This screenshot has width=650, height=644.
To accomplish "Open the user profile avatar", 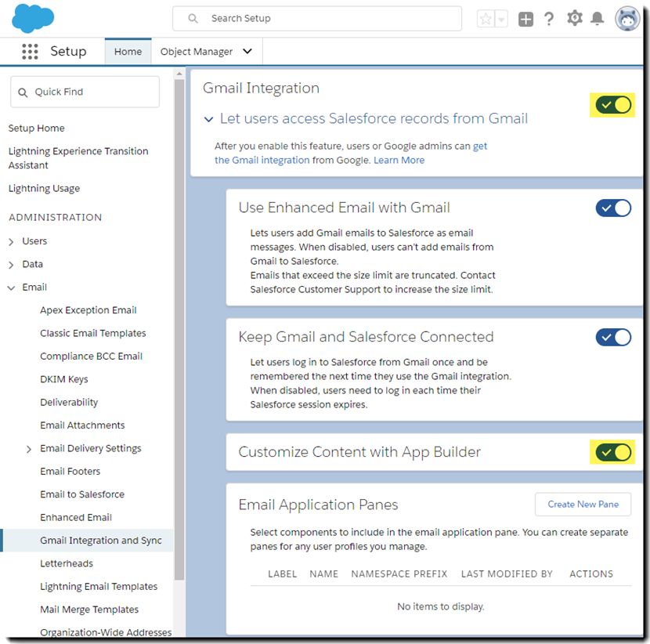I will [x=627, y=19].
